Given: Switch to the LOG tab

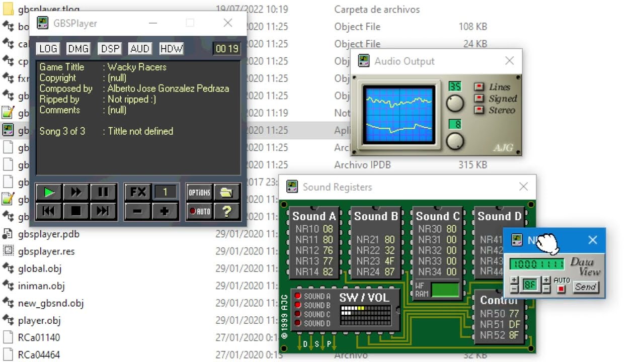Looking at the screenshot, I should 48,49.
